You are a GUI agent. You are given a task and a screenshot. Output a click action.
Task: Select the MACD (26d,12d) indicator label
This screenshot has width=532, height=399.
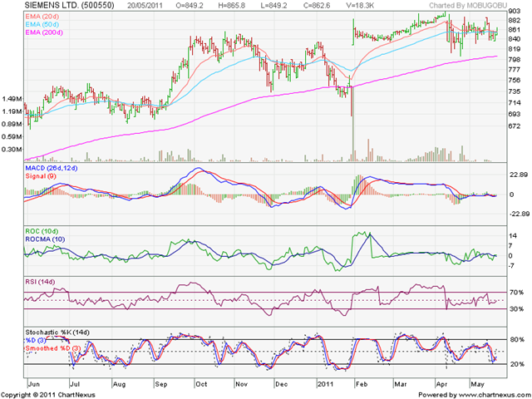click(52, 168)
